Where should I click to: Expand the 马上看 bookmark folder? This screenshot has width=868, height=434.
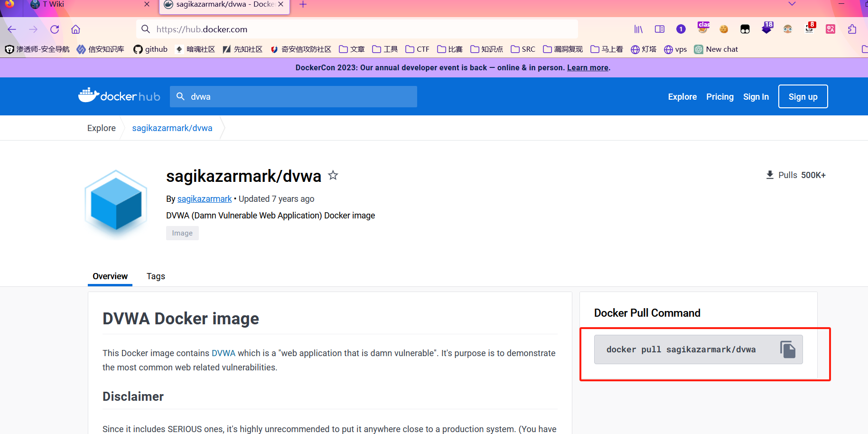(x=607, y=49)
